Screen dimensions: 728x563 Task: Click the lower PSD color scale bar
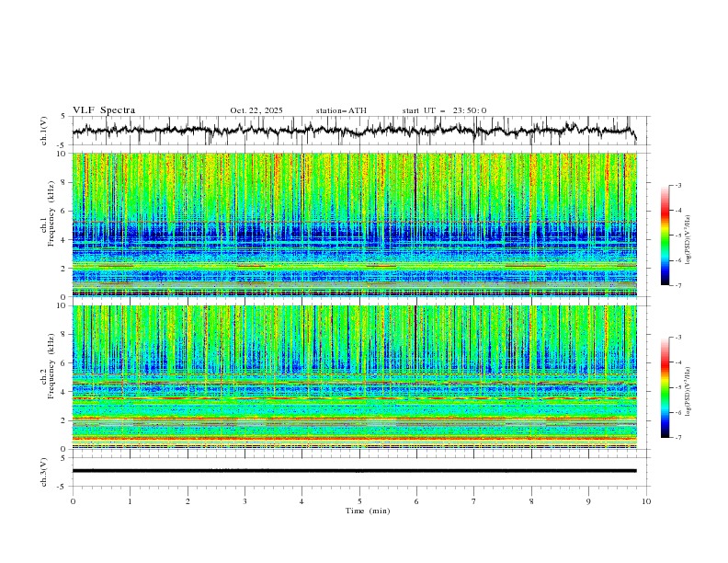[665, 387]
